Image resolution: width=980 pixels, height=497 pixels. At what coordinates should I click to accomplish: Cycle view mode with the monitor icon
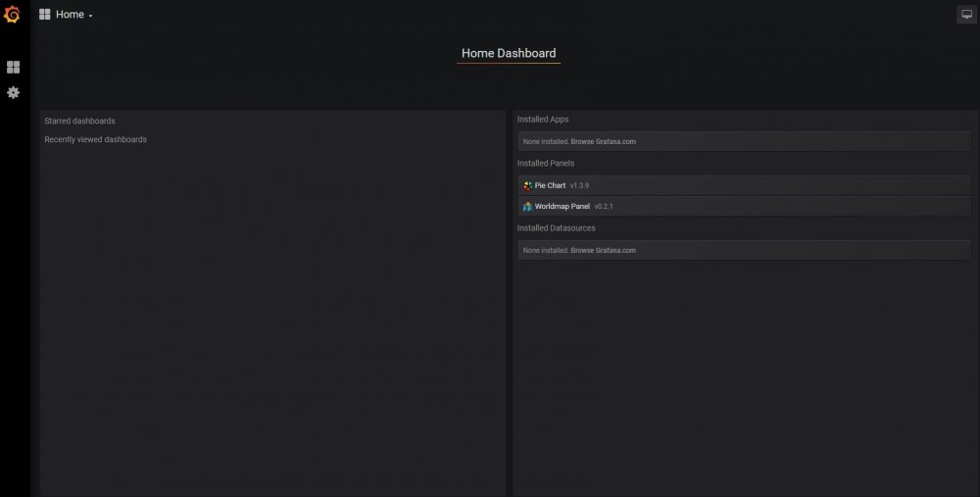[966, 15]
